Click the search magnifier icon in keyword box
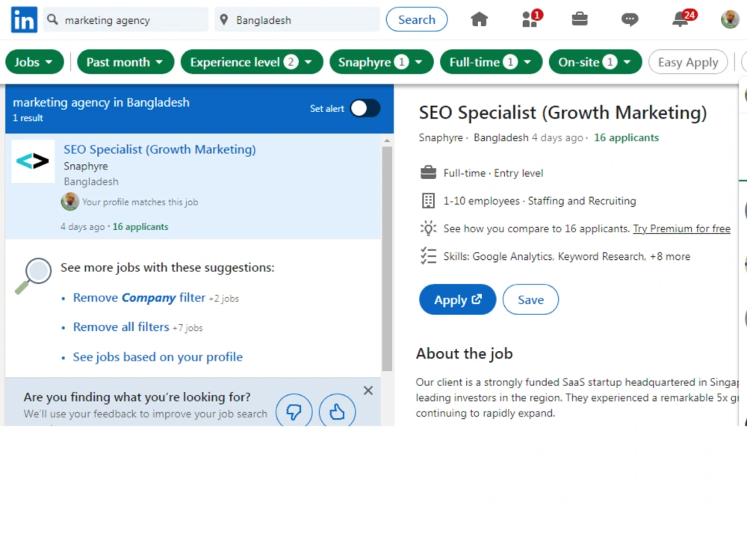This screenshot has width=747, height=560. pyautogui.click(x=52, y=19)
